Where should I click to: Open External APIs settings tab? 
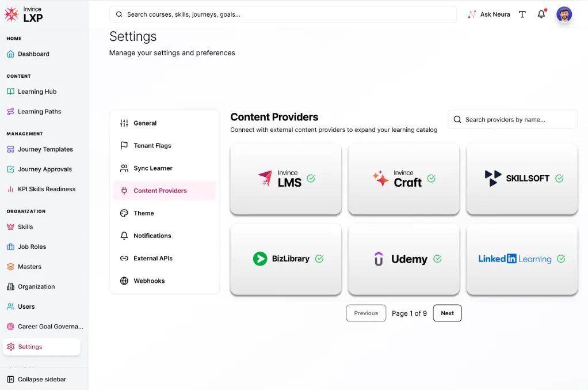[164, 258]
